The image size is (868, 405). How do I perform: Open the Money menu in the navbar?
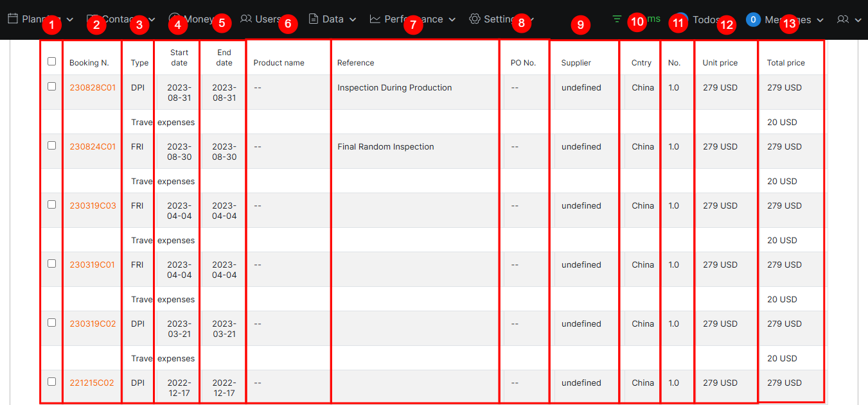[193, 19]
